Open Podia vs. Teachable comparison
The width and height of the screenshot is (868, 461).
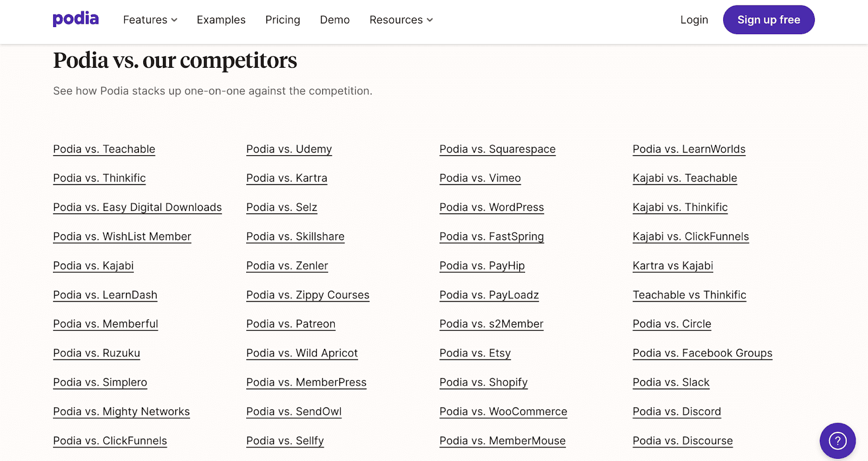pyautogui.click(x=104, y=149)
